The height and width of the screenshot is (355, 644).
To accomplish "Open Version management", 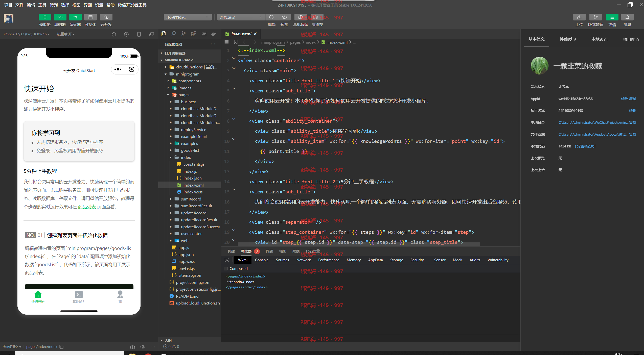I will click(x=595, y=17).
